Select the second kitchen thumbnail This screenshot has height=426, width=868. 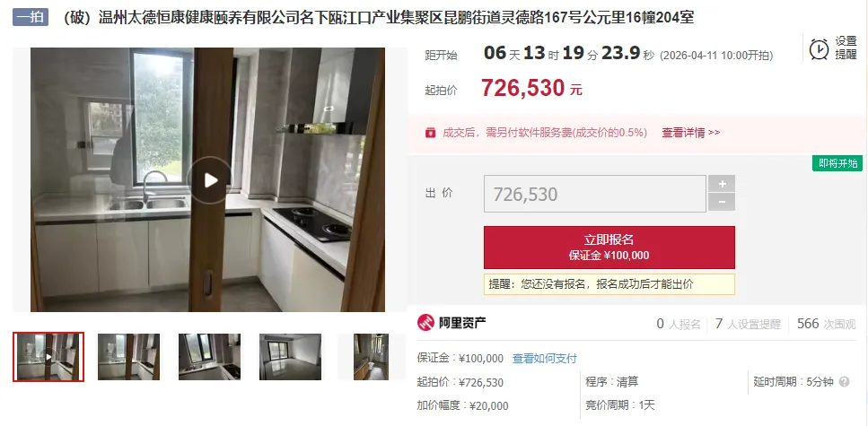point(129,357)
